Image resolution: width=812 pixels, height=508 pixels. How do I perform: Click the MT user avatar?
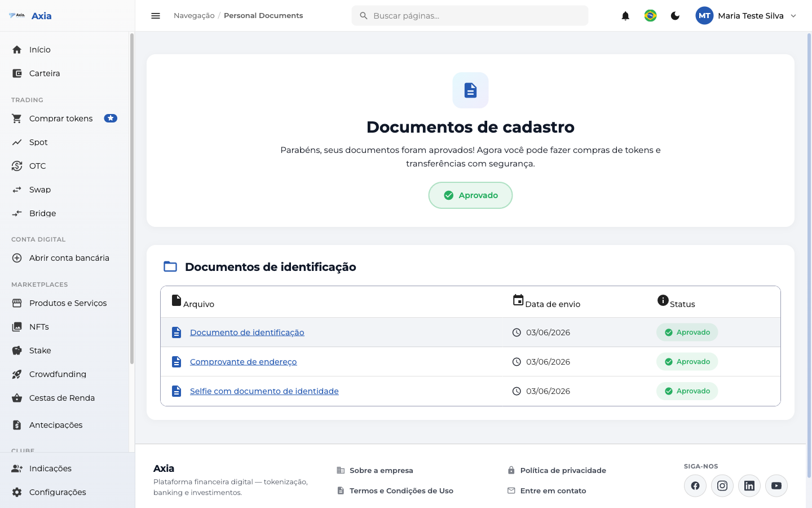click(x=704, y=16)
